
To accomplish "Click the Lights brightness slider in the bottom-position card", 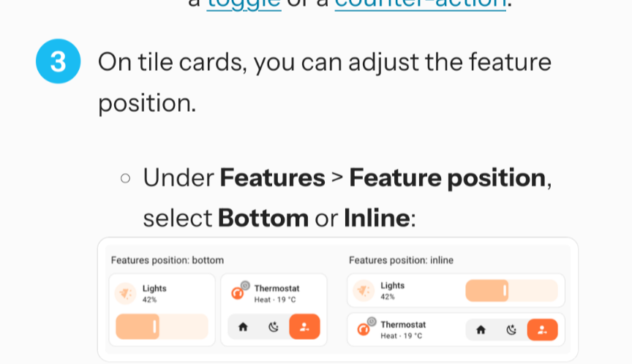I will (162, 327).
